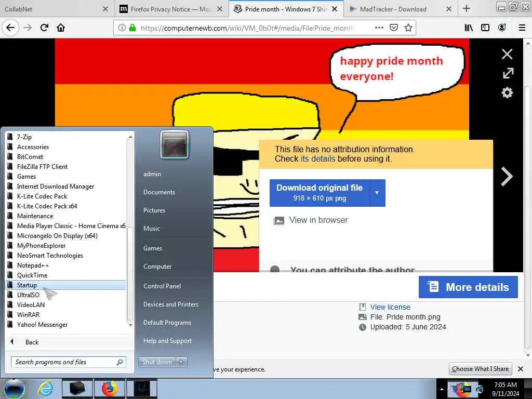532x399 pixels.
Task: Click the admin user account picture
Action: tap(175, 144)
